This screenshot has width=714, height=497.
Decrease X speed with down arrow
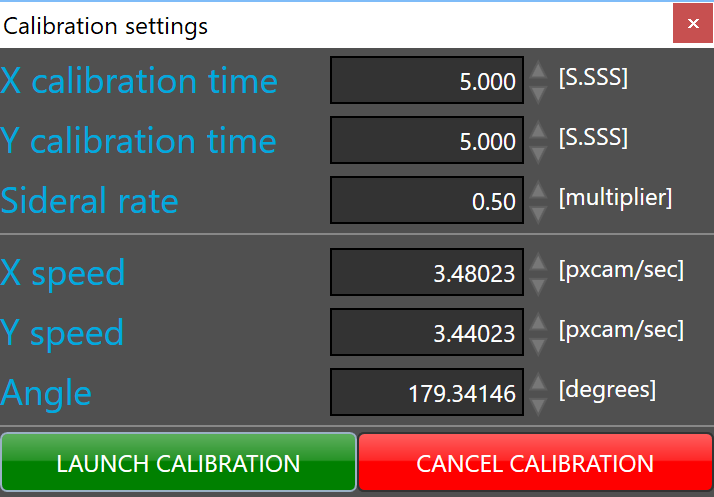tap(538, 283)
